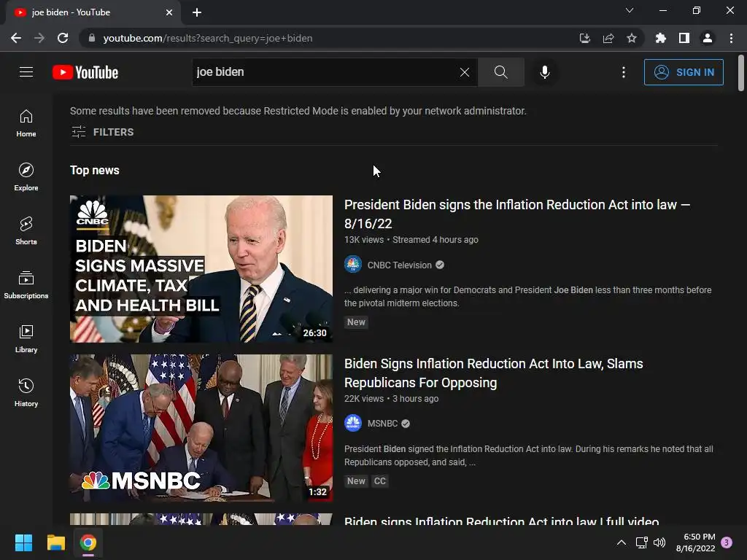Click the share page icon in address bar
The image size is (747, 560).
click(x=608, y=38)
